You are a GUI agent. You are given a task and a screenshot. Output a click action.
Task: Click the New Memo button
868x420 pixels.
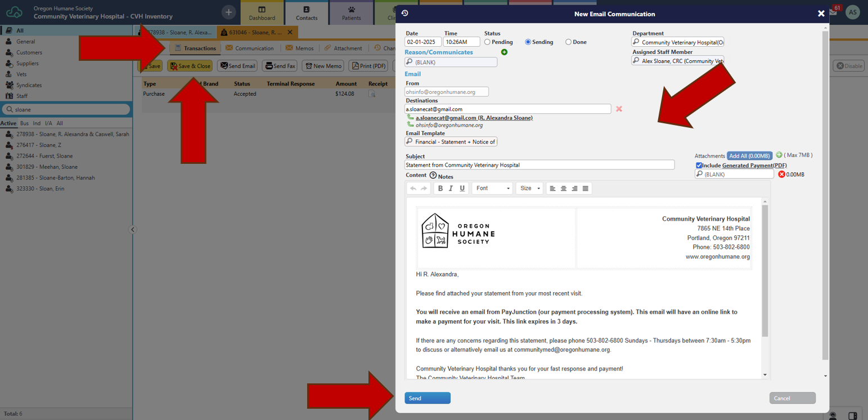323,66
